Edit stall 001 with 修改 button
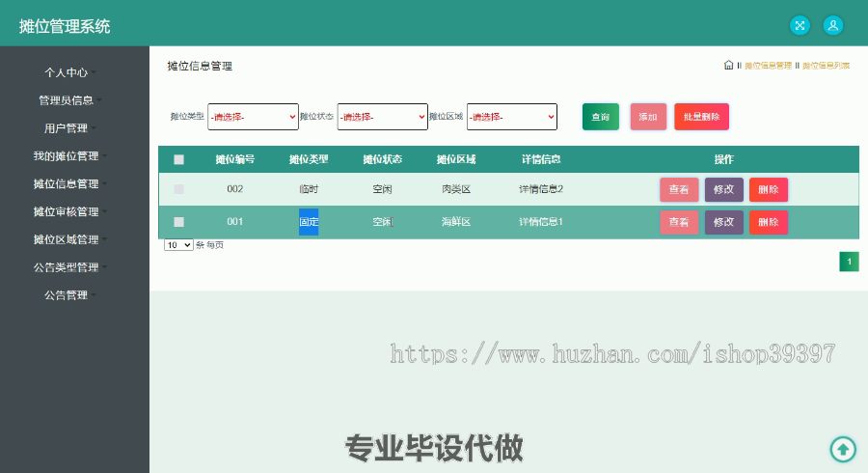Viewport: 868px width, 473px height. click(x=723, y=222)
